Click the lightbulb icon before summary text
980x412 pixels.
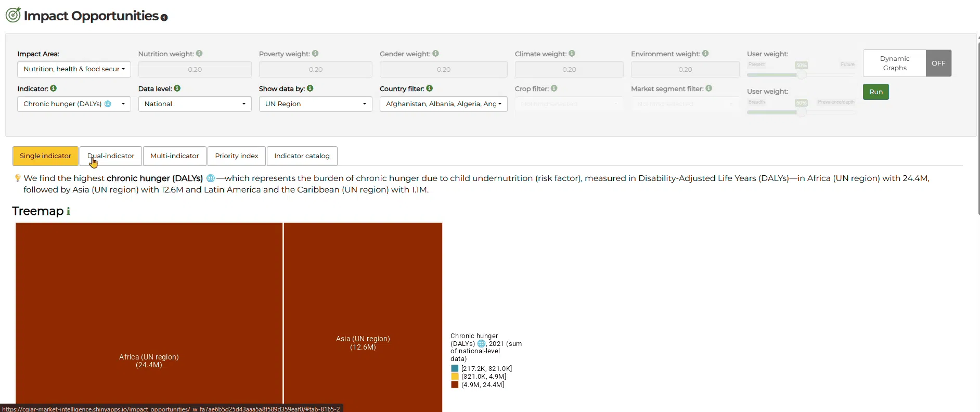coord(18,178)
